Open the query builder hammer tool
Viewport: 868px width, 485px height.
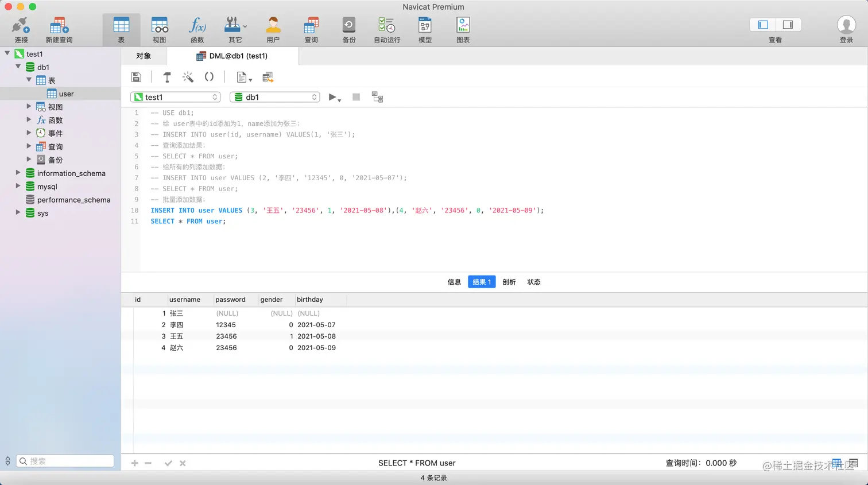(167, 77)
